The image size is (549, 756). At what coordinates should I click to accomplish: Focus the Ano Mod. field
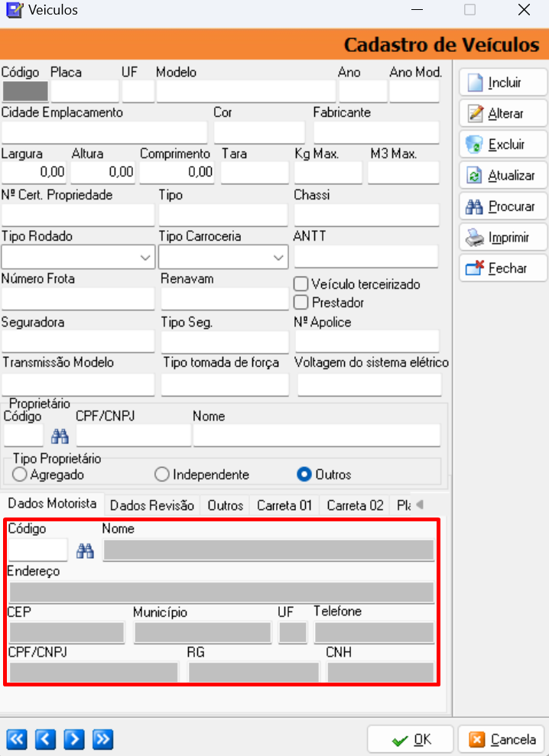[414, 91]
